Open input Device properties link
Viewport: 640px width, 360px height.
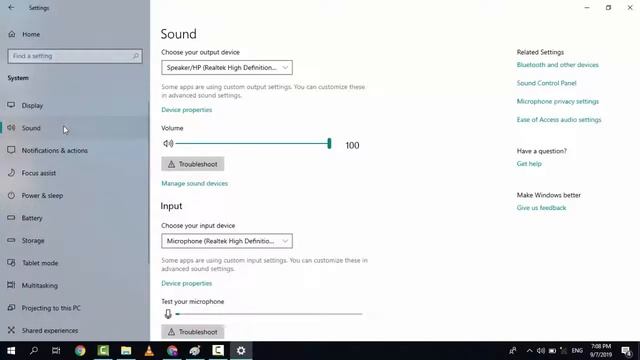(x=187, y=283)
